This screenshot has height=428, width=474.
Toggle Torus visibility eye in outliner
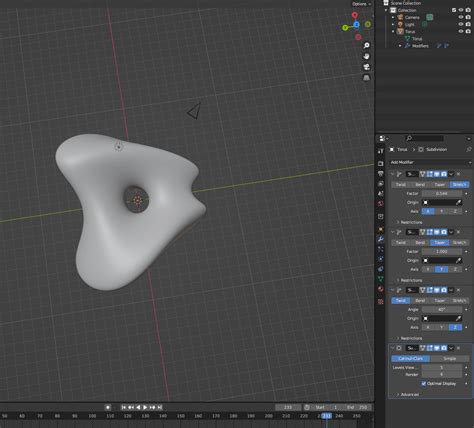click(x=461, y=31)
